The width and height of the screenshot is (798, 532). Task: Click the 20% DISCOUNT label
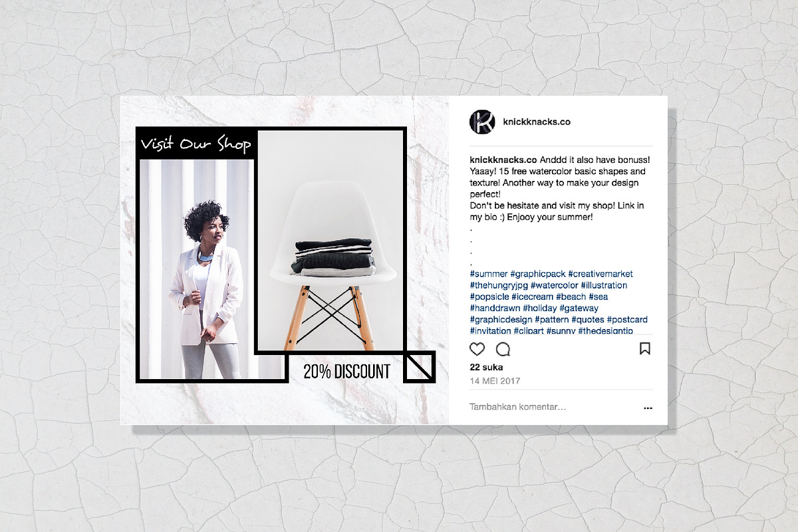pyautogui.click(x=346, y=372)
